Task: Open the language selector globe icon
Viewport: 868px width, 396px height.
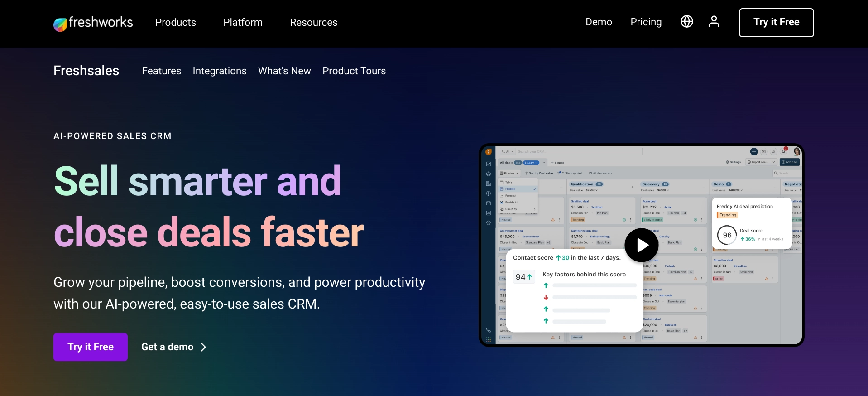Action: click(686, 22)
